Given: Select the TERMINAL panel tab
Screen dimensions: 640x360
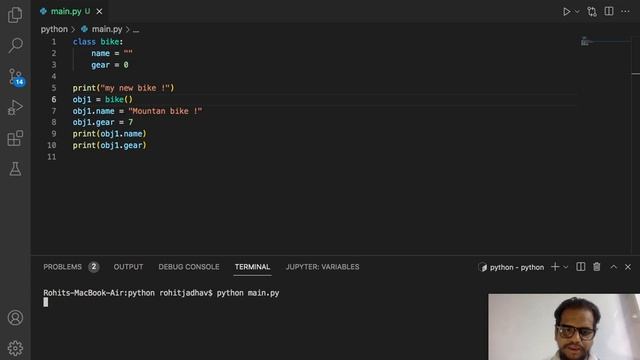Looking at the screenshot, I should [252, 267].
